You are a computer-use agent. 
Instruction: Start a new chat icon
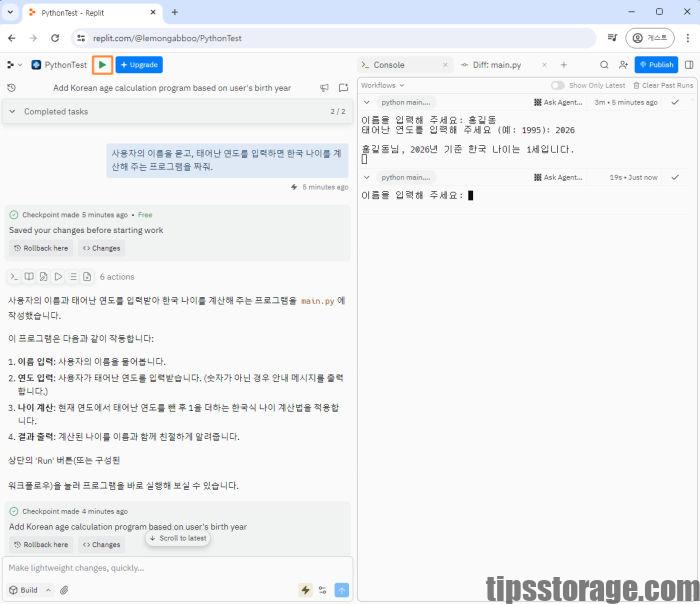(x=343, y=88)
